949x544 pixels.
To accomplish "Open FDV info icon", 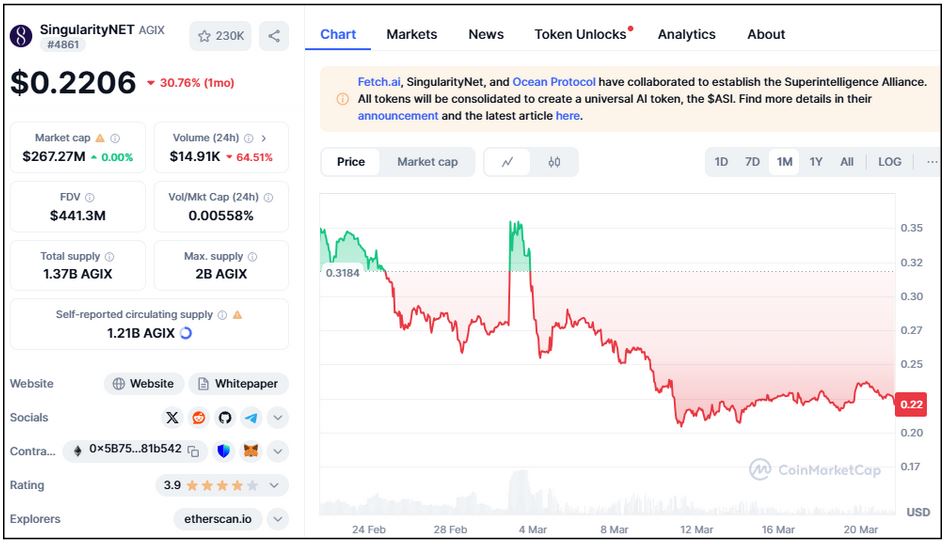I will (90, 197).
